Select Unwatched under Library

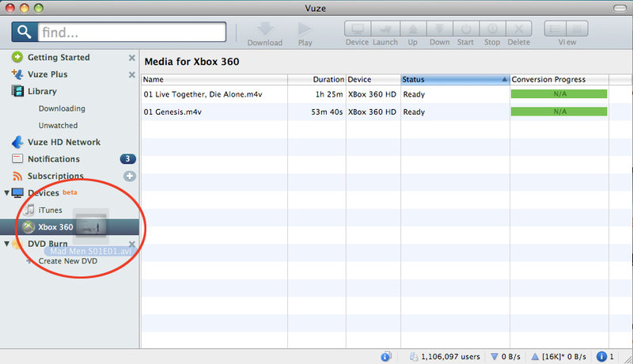[58, 125]
